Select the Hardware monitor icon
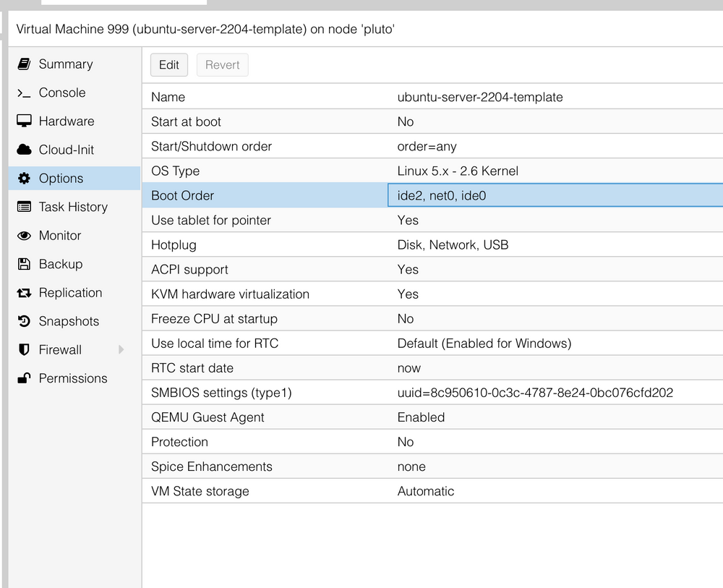 pyautogui.click(x=25, y=121)
